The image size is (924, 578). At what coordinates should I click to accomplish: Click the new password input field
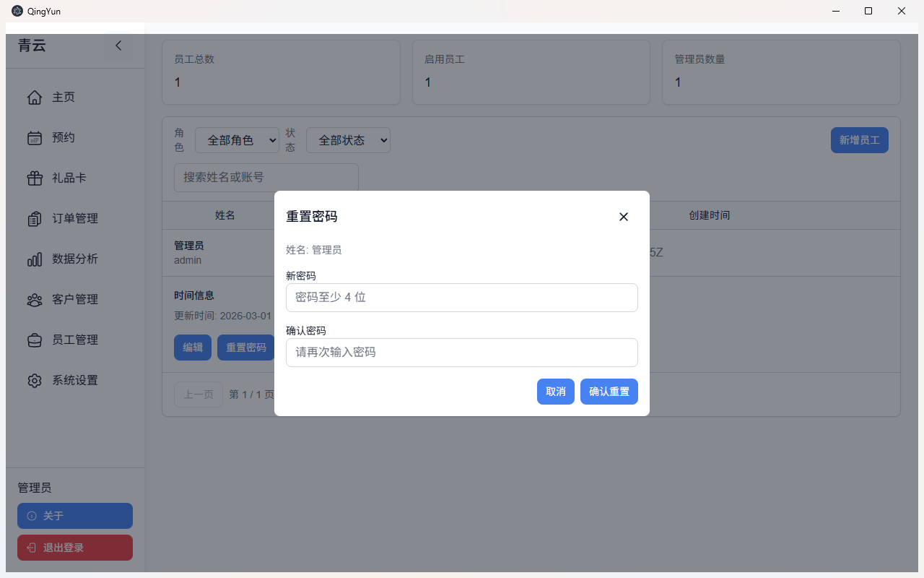462,298
